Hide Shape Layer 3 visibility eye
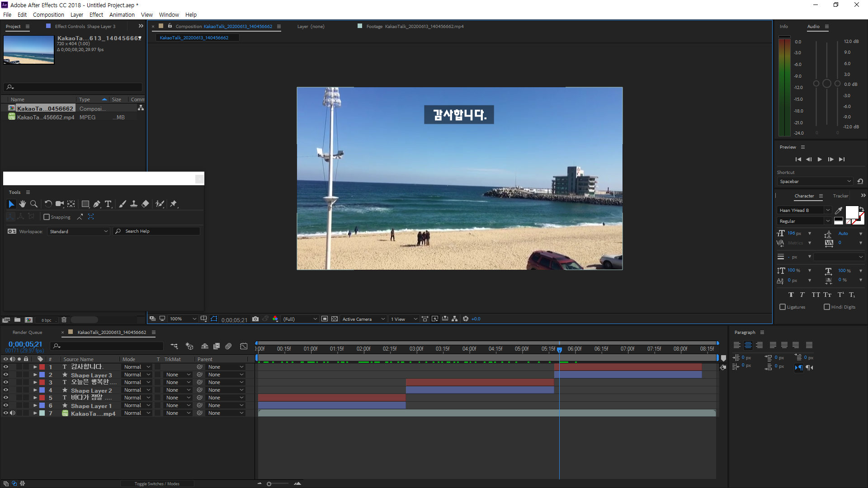Image resolution: width=868 pixels, height=488 pixels. point(6,375)
